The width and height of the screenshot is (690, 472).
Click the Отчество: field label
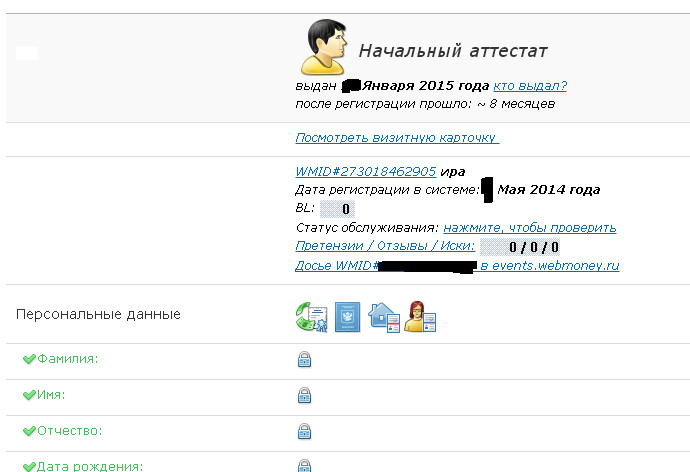[70, 431]
